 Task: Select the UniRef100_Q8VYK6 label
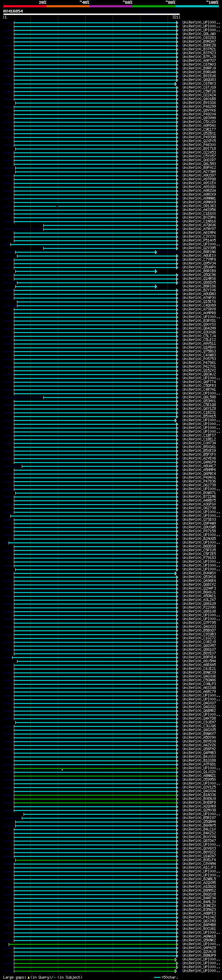point(199,110)
